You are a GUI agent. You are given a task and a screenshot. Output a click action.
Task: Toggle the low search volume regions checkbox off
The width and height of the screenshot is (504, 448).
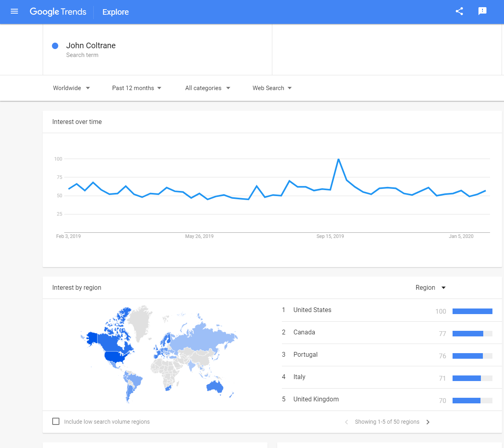point(56,421)
